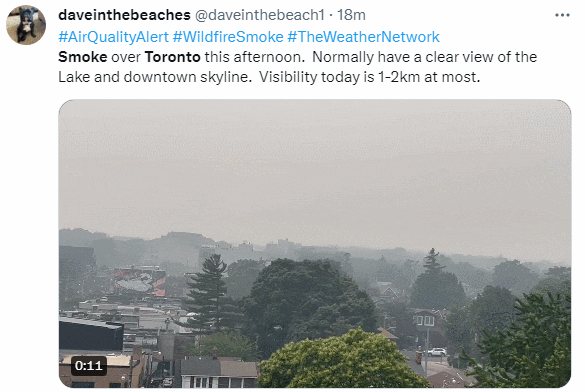Play the smoky Toronto skyline video
Viewport: 585px width, 392px height.
[315, 244]
